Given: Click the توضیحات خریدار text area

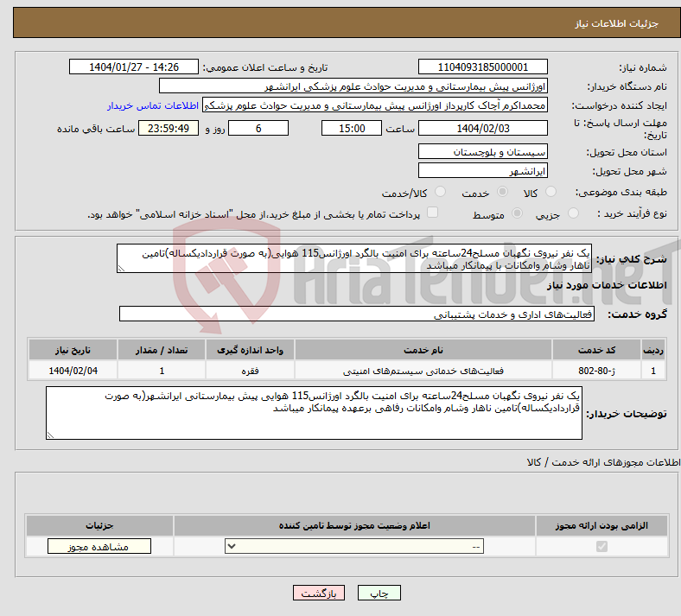Looking at the screenshot, I should (x=314, y=413).
